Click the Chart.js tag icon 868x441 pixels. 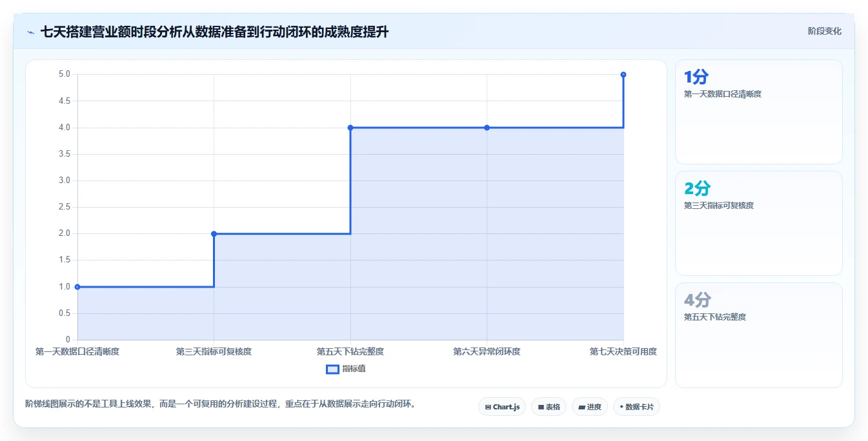click(488, 407)
